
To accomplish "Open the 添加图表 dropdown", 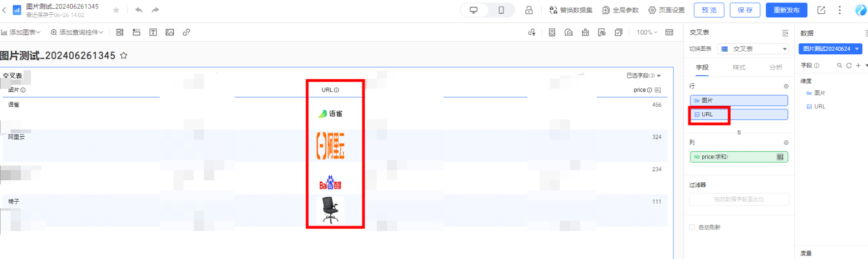I will click(x=21, y=33).
